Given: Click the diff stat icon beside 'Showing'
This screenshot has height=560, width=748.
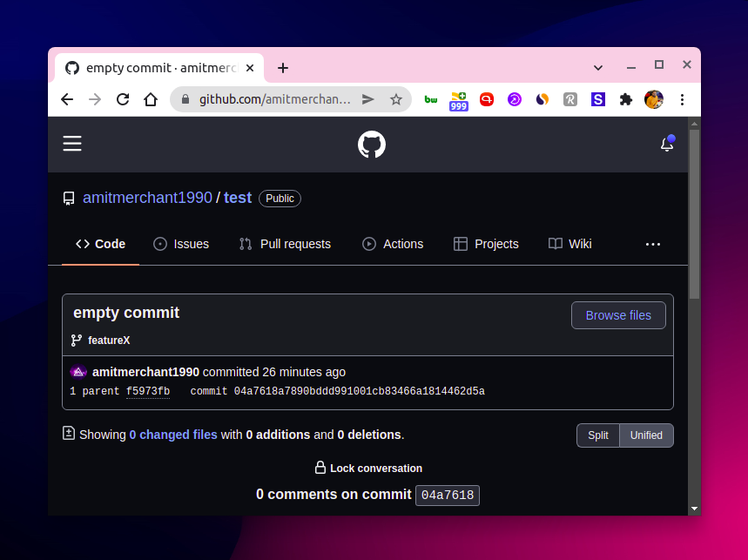Looking at the screenshot, I should [69, 433].
